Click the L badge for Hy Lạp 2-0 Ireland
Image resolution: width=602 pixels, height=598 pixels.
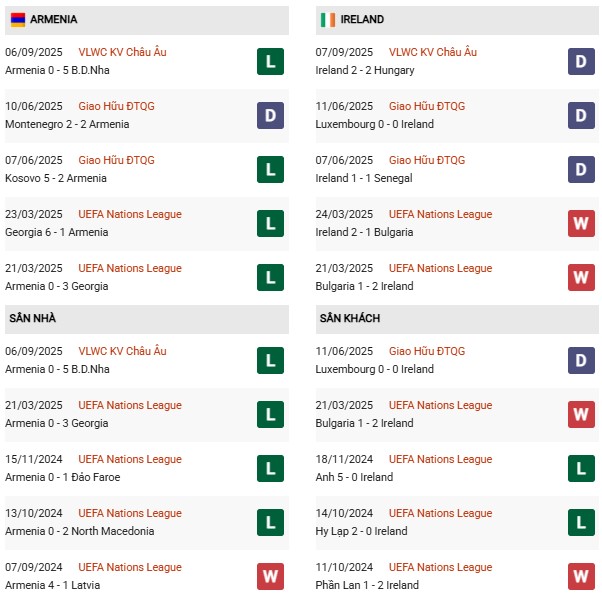pos(581,523)
